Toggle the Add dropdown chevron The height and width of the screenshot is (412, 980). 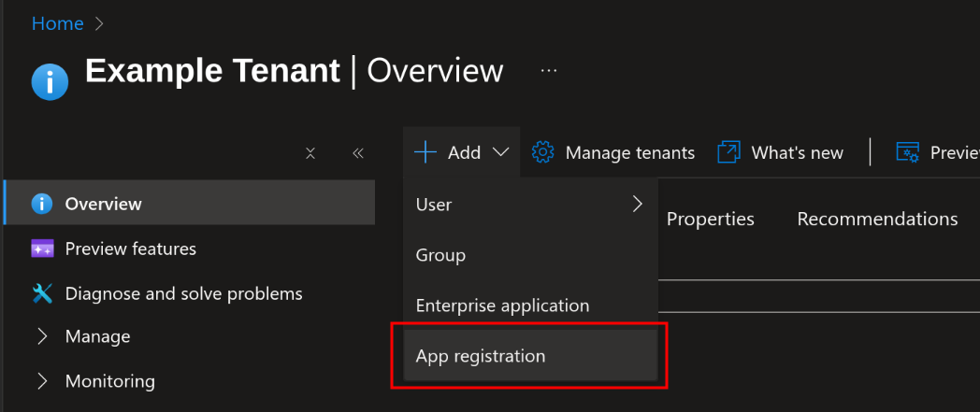coord(500,152)
